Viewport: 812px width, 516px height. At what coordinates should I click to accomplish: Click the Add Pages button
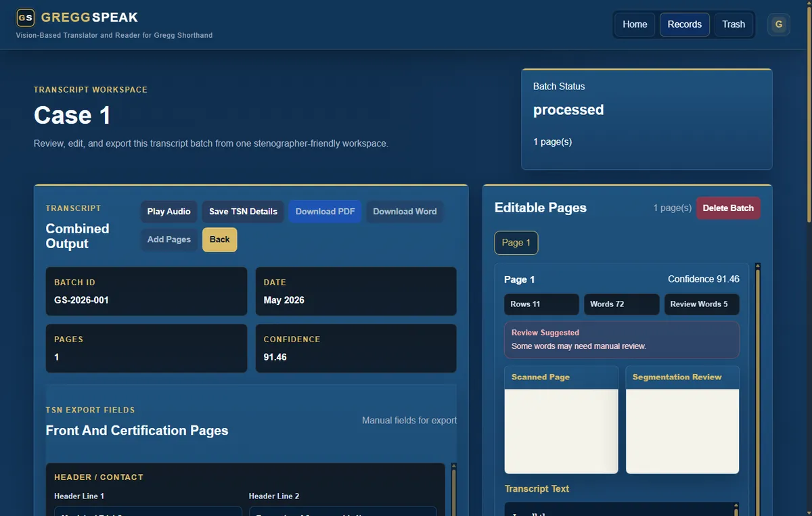pyautogui.click(x=169, y=239)
